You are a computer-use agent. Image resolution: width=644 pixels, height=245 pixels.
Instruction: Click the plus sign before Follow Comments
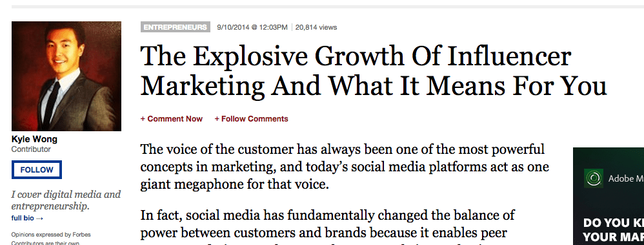(217, 119)
